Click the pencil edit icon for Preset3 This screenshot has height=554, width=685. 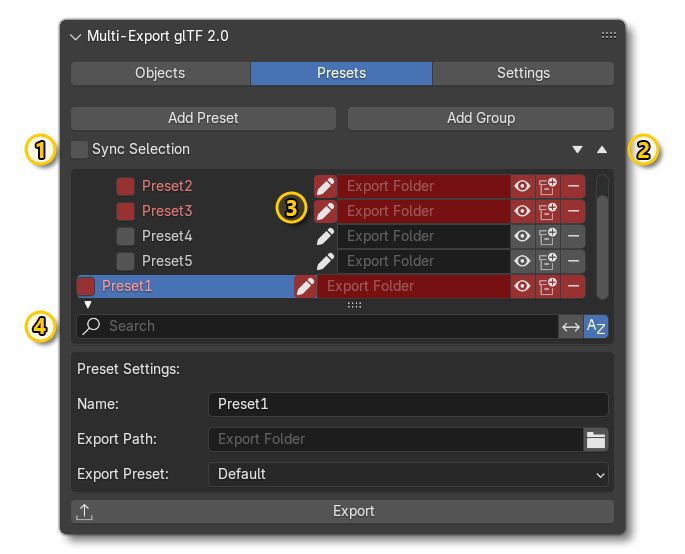tap(325, 211)
